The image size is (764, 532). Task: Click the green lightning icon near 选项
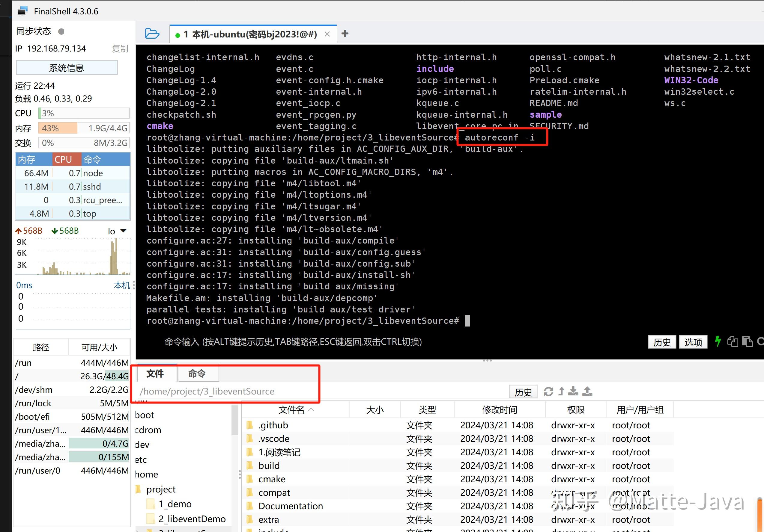718,342
